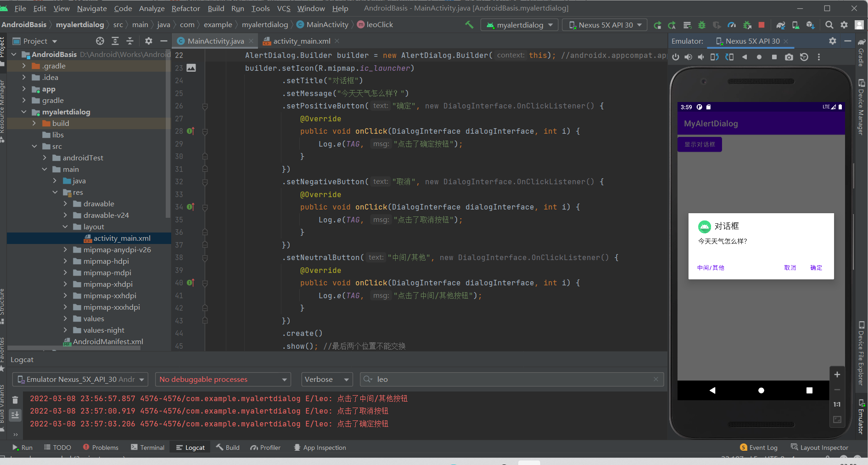Click the Debug app bug icon
The image size is (868, 465).
(x=701, y=25)
